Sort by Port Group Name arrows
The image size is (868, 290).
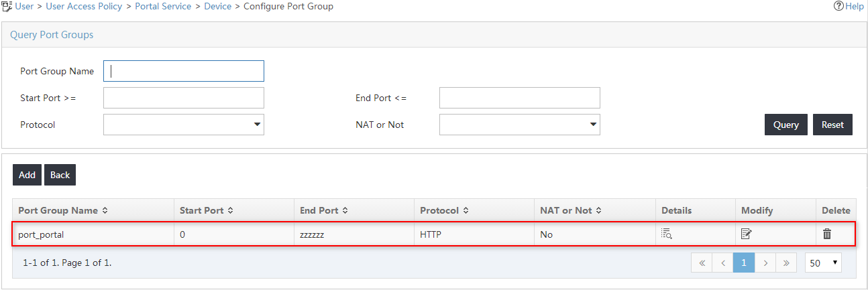tap(105, 210)
